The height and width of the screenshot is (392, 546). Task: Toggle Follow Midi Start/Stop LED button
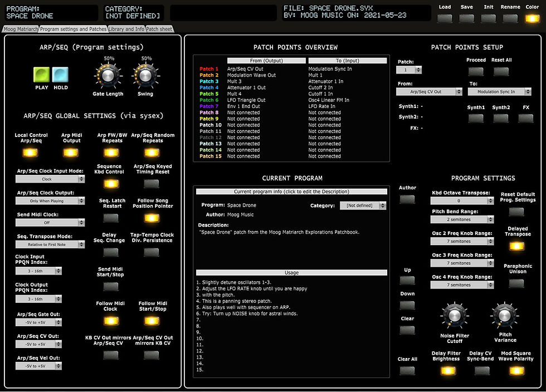tap(152, 321)
